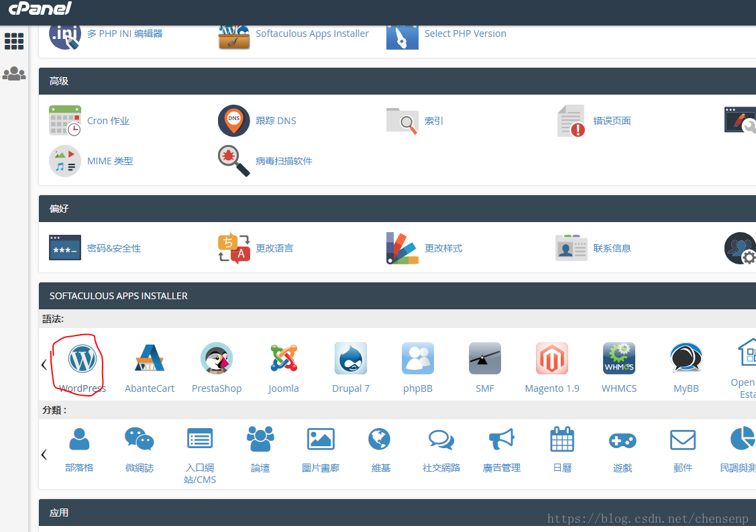
Task: Open the 維基 wiki category icon
Action: tap(380, 439)
